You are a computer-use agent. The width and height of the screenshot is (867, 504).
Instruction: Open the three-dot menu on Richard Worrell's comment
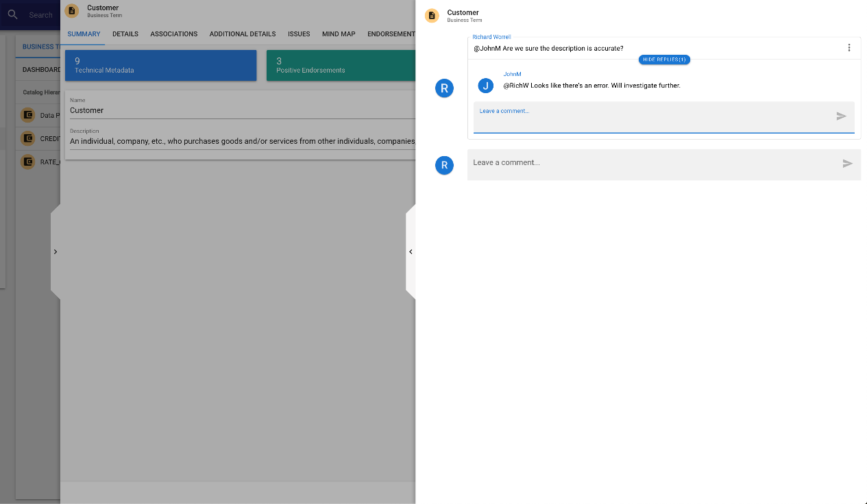point(849,48)
